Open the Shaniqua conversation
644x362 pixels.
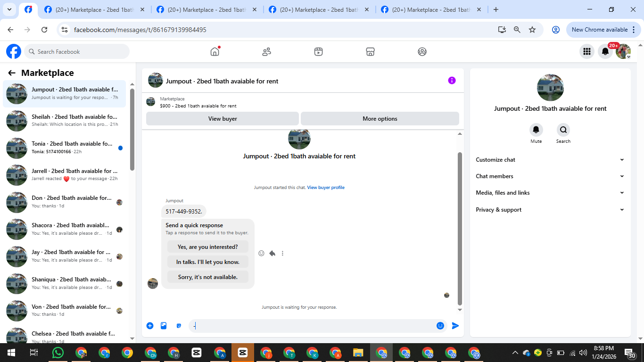(65, 283)
